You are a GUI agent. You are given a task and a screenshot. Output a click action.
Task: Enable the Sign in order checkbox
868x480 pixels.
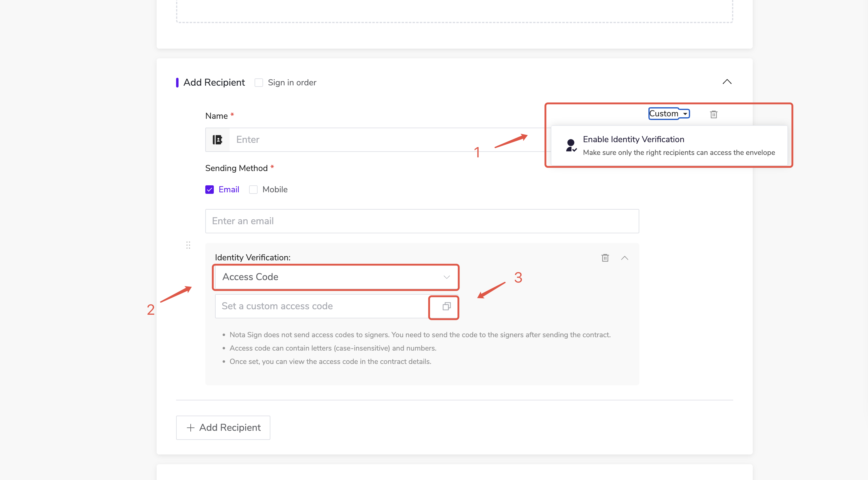[259, 83]
